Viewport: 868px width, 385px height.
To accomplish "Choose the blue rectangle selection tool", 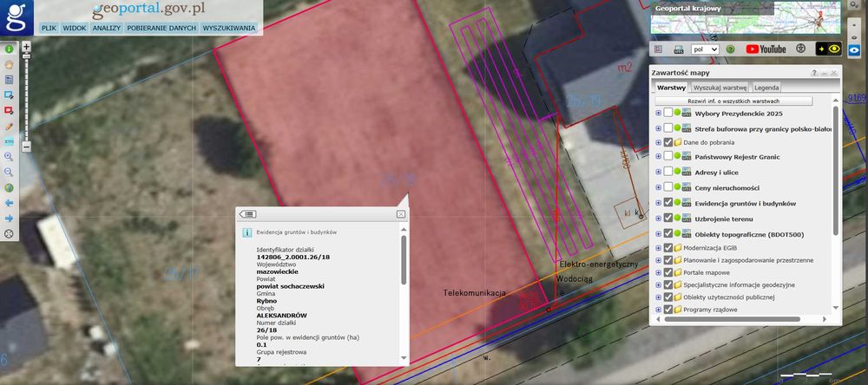I will click(9, 95).
